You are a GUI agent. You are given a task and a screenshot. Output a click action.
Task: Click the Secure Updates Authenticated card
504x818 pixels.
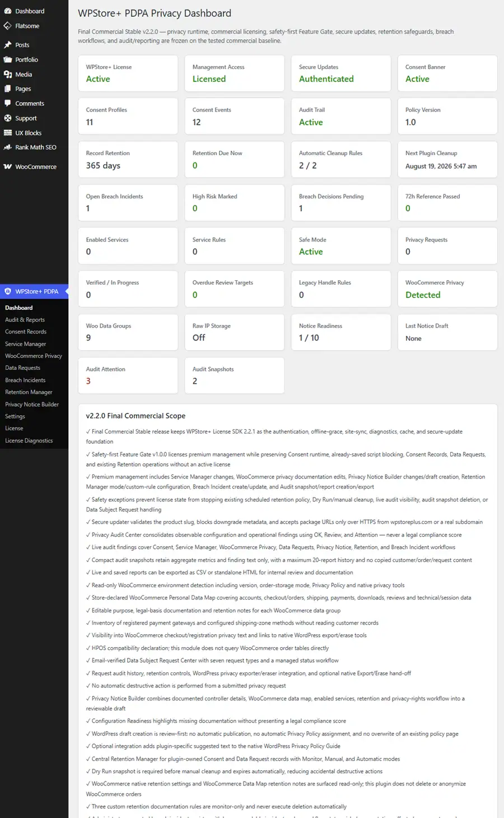341,73
